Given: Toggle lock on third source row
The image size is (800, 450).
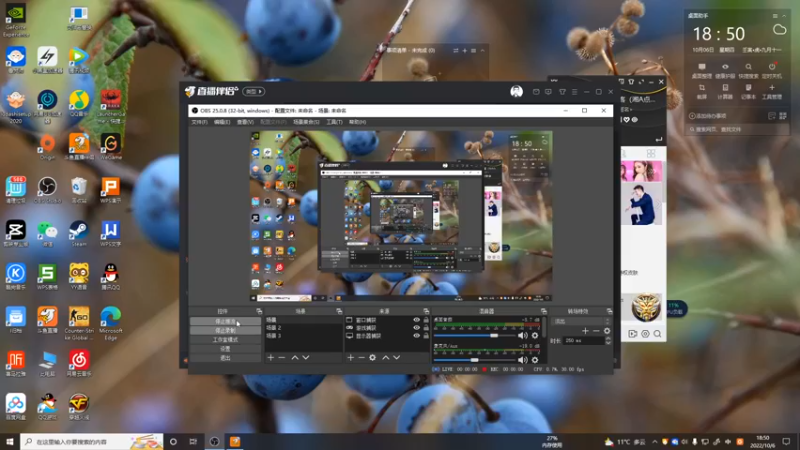Looking at the screenshot, I should pyautogui.click(x=426, y=336).
